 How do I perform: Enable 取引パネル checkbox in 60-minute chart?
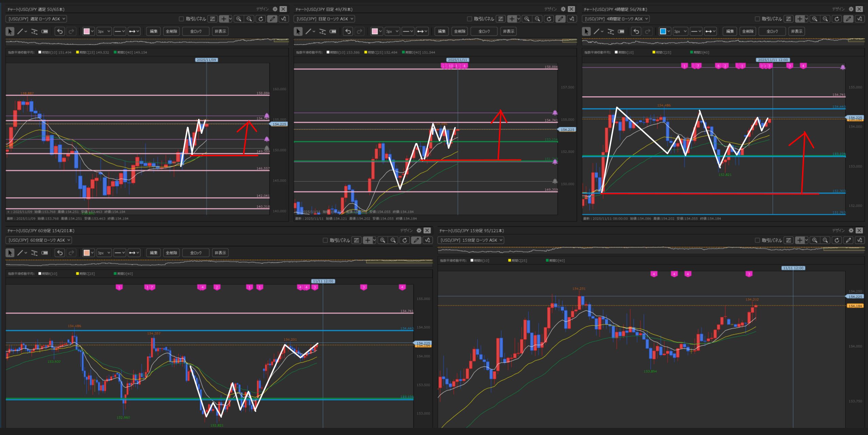pyautogui.click(x=325, y=240)
